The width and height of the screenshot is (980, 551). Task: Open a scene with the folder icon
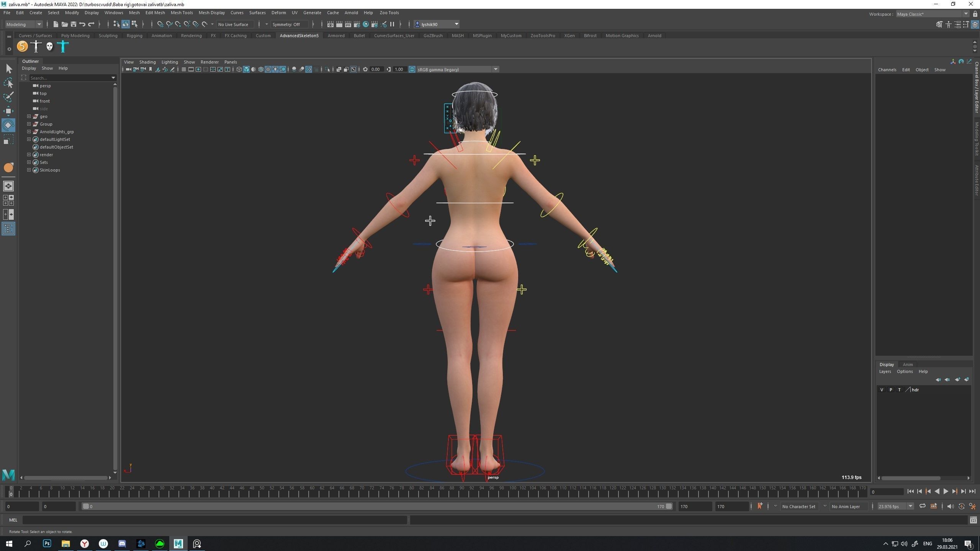[x=64, y=24]
